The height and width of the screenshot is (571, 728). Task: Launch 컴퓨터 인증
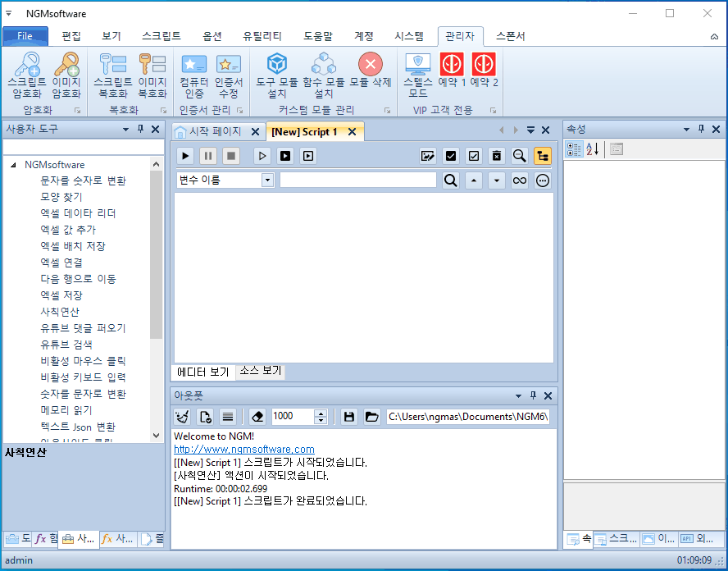click(194, 75)
